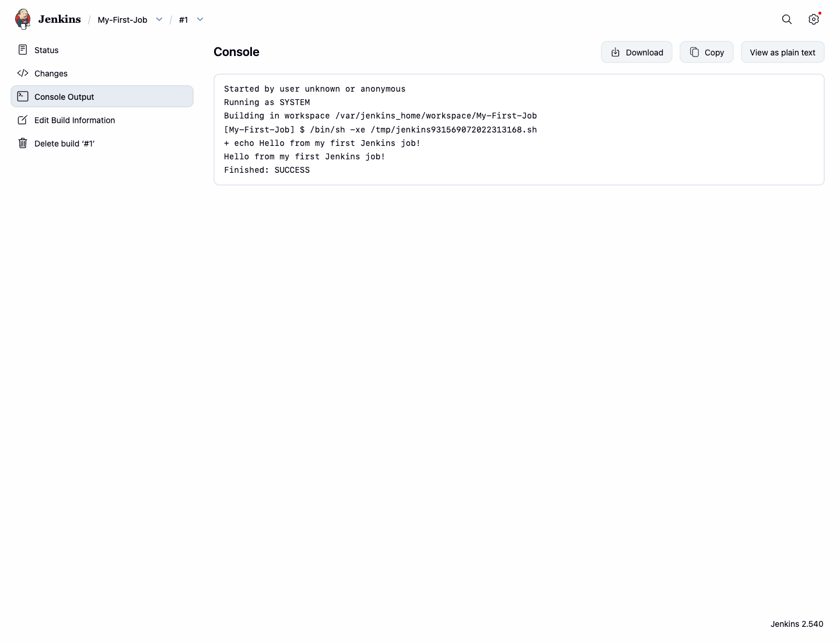Click the Jenkins 2.540 version footer
The width and height of the screenshot is (840, 642).
pyautogui.click(x=797, y=624)
